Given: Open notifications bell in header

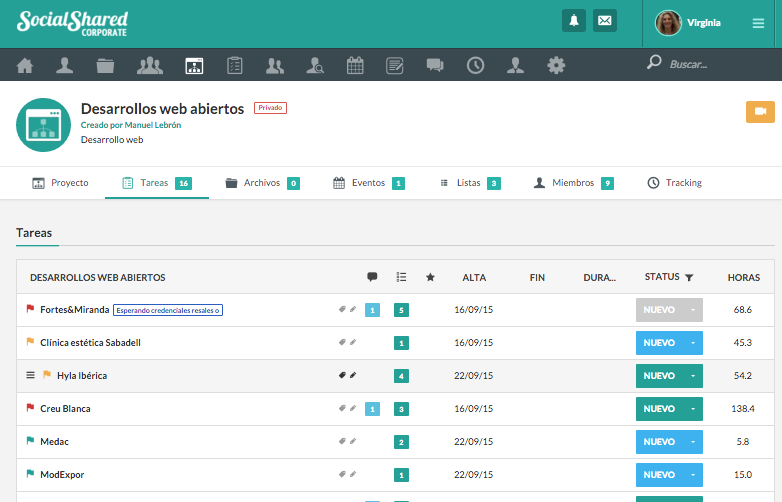Looking at the screenshot, I should coord(573,21).
